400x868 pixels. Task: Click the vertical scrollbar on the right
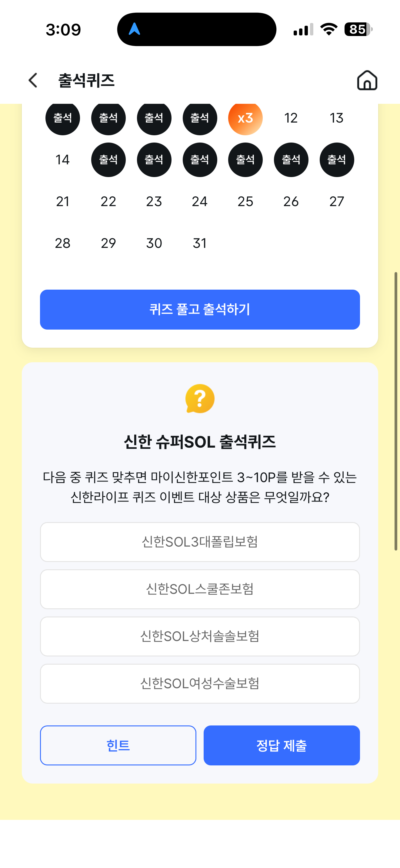click(x=396, y=411)
